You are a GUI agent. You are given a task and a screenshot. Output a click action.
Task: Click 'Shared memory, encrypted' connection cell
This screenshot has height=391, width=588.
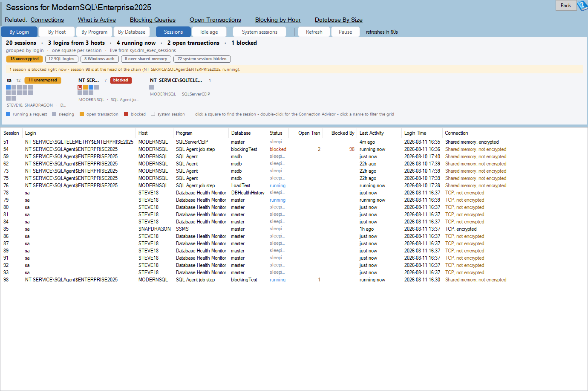coord(472,142)
